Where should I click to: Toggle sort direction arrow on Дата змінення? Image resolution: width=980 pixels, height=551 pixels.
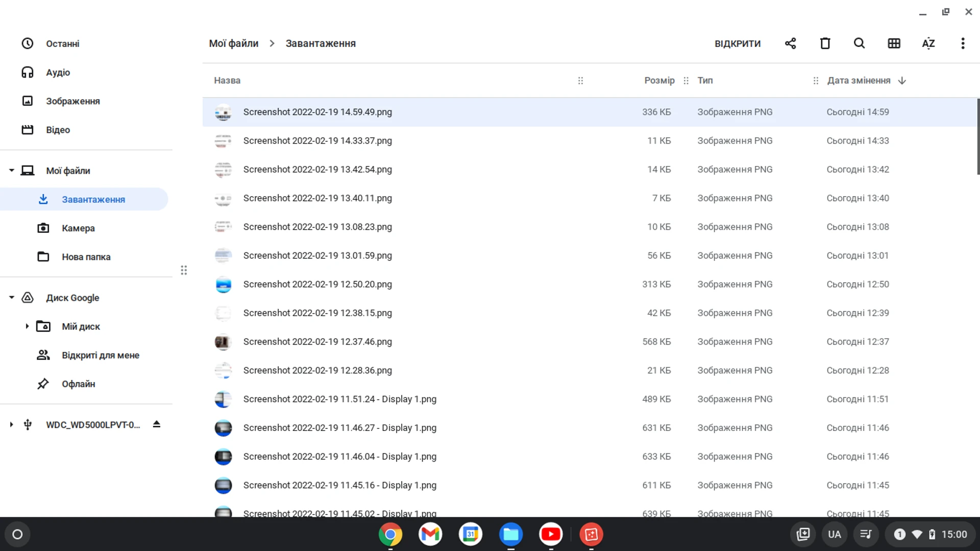coord(902,81)
